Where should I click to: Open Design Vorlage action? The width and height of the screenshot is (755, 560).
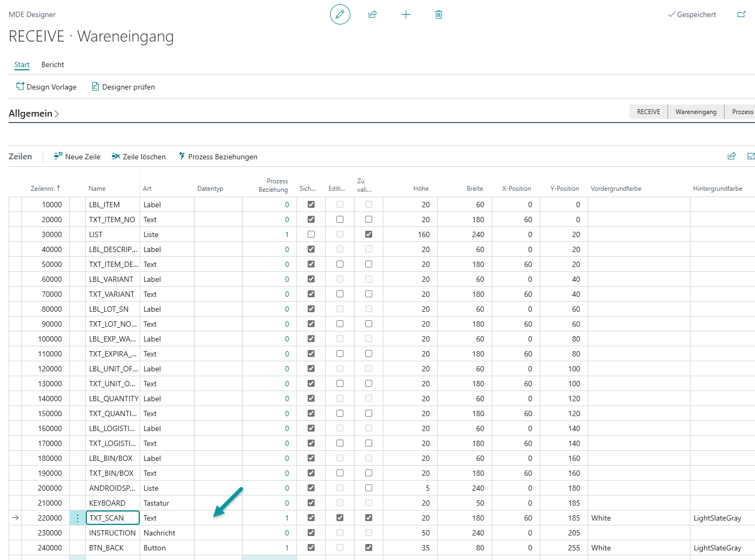tap(46, 87)
